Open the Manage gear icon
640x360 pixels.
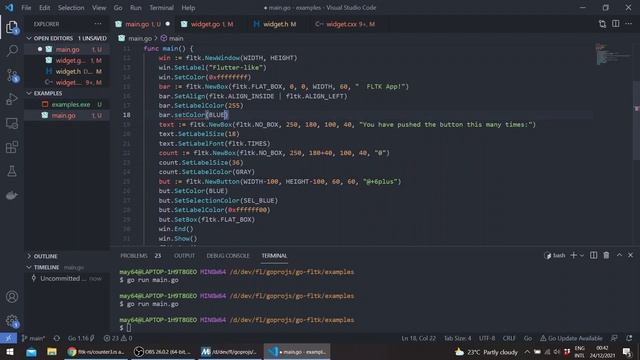coord(12,321)
